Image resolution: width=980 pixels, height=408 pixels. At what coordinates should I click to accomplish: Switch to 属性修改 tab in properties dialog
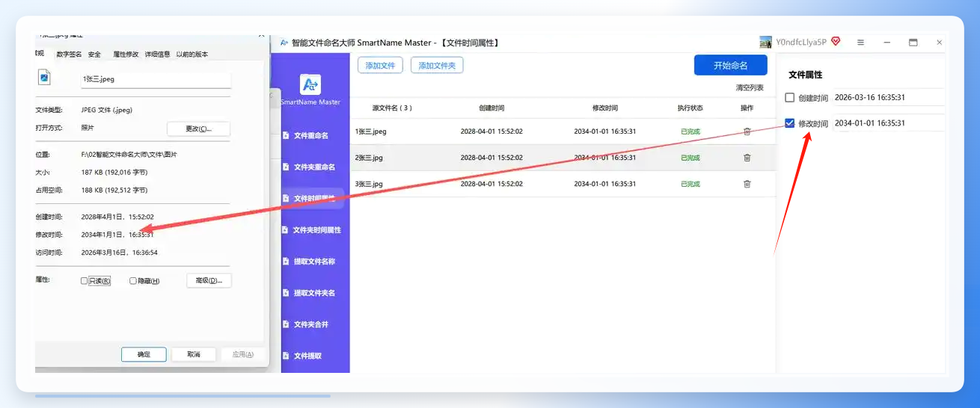pos(126,54)
